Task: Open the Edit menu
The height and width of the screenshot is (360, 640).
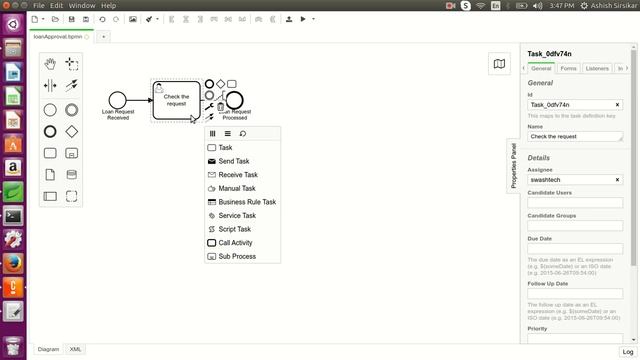Action: point(56,6)
